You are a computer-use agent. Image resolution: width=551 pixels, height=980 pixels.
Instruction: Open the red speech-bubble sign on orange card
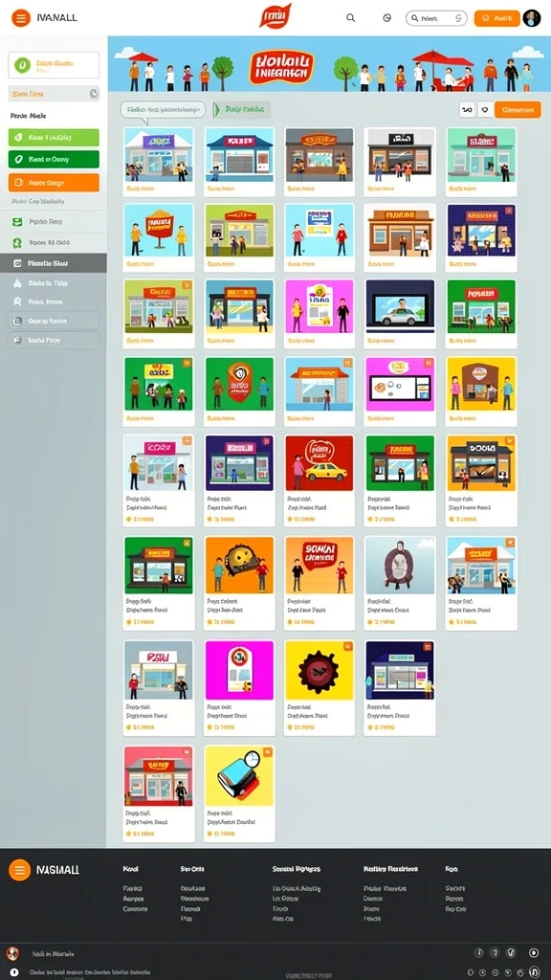pos(320,583)
